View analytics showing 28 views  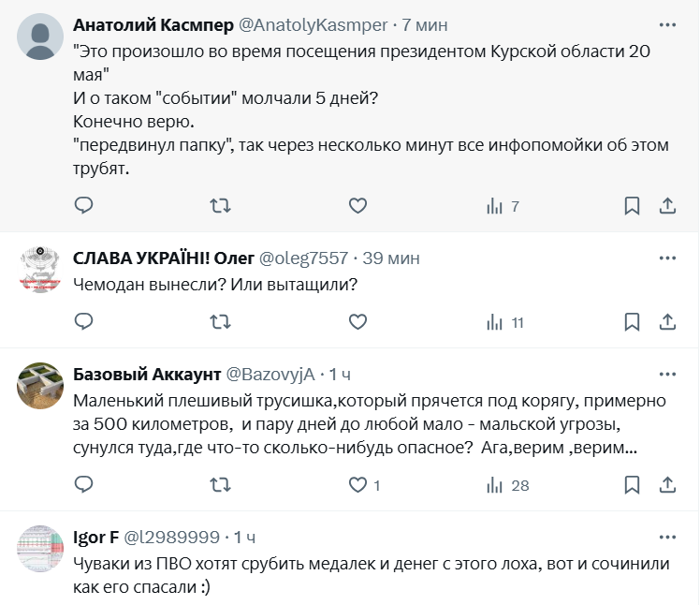point(508,485)
